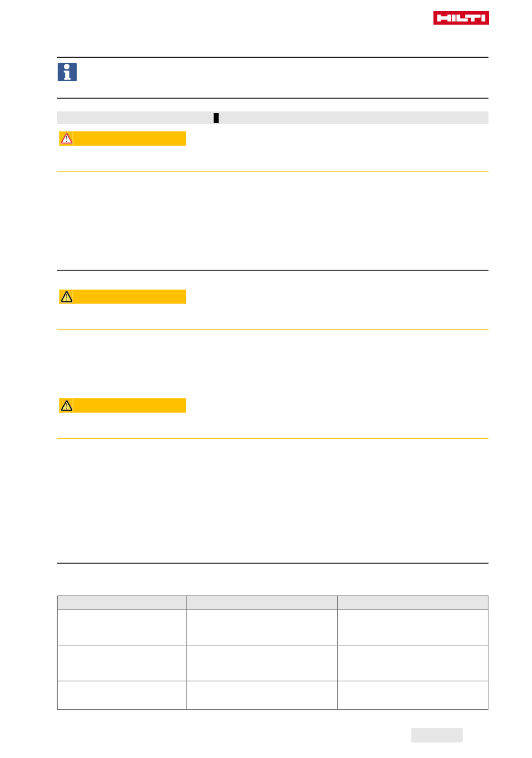
Task: Click the red warning triangle icon
Action: coord(67,138)
